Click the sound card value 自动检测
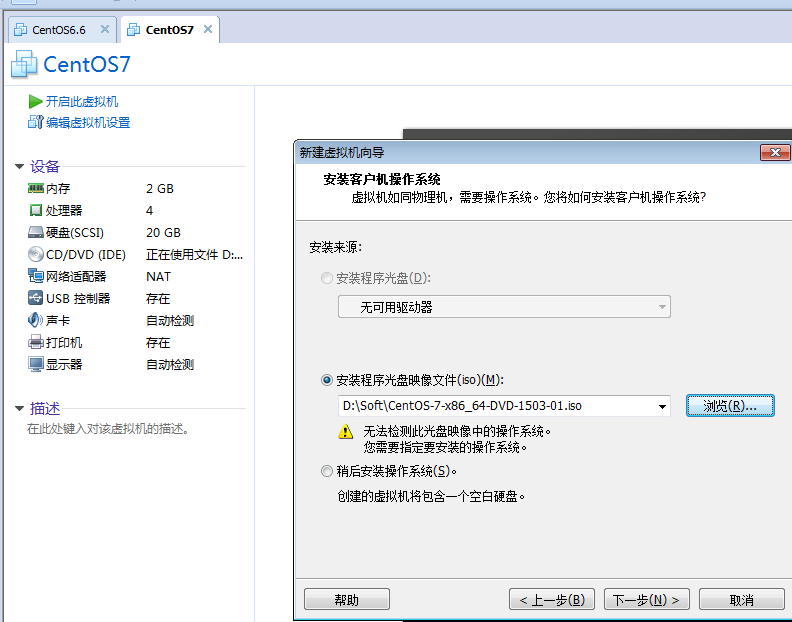Viewport: 792px width, 622px height. [170, 320]
